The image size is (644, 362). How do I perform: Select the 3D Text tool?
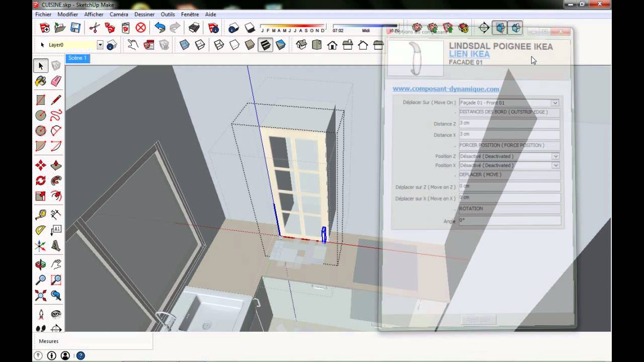pos(56,246)
